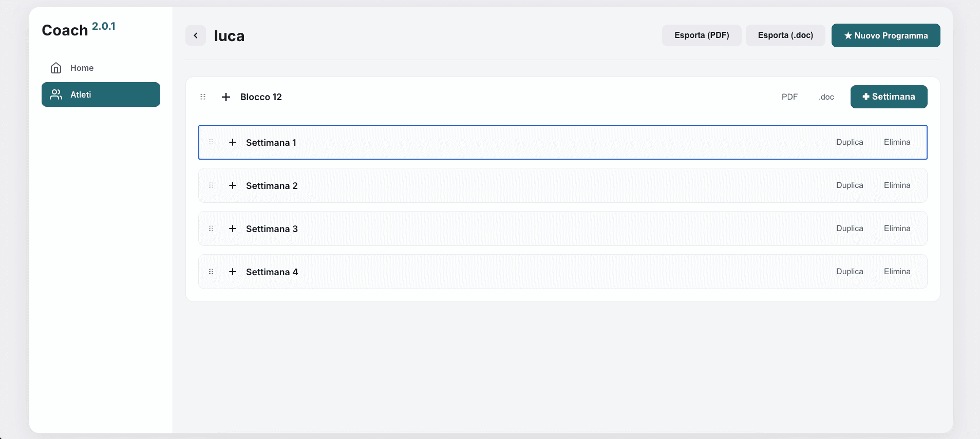Click the drag handle of Settimana 4

point(211,272)
